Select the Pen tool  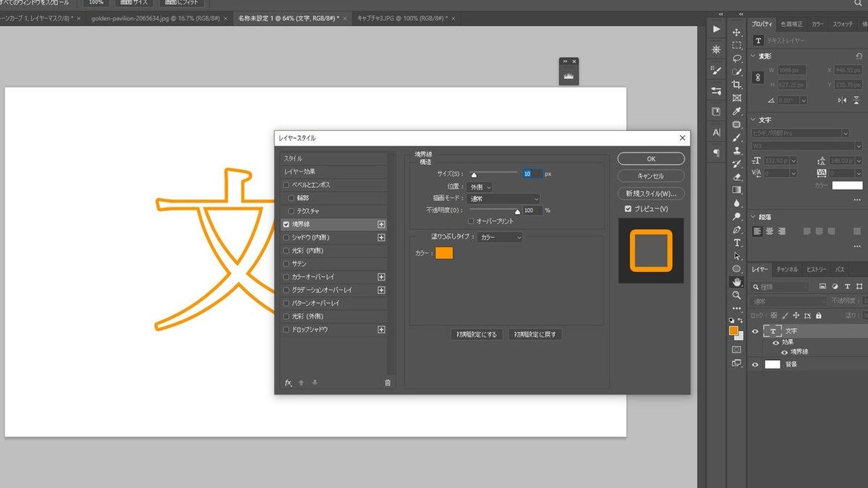(x=736, y=229)
